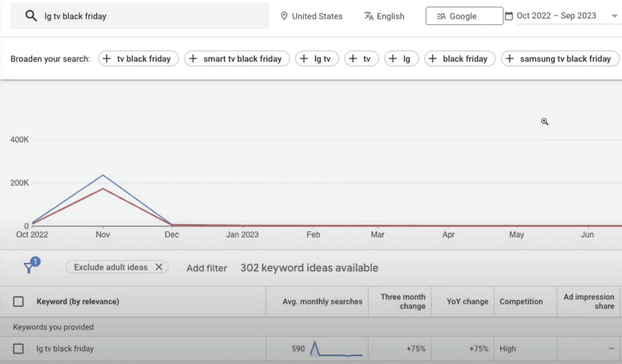Screen dimensions: 622x364
Task: Sort by 'Ad impression share' column
Action: pos(589,301)
